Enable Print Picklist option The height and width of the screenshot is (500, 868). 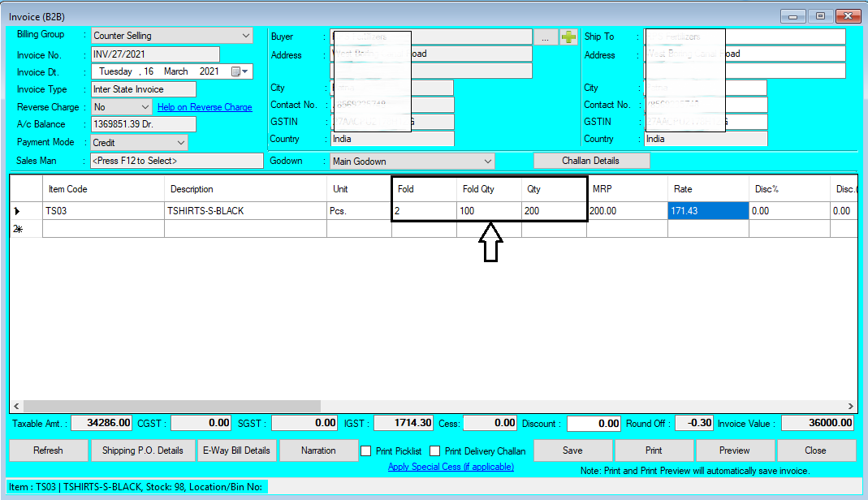point(365,450)
